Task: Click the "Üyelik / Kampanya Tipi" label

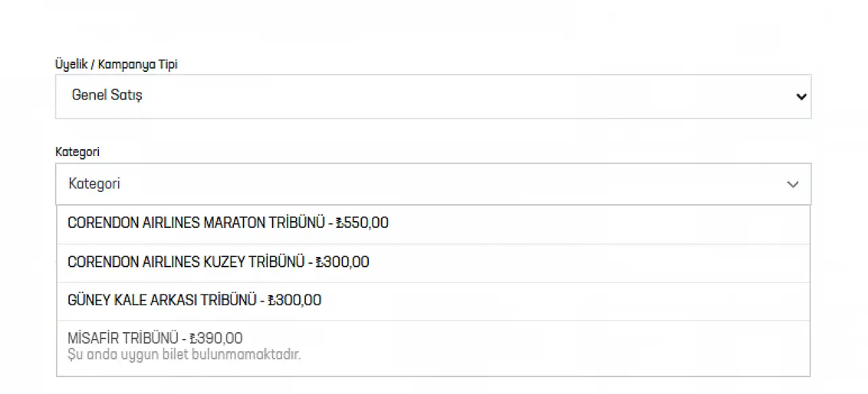Action: coord(116,64)
